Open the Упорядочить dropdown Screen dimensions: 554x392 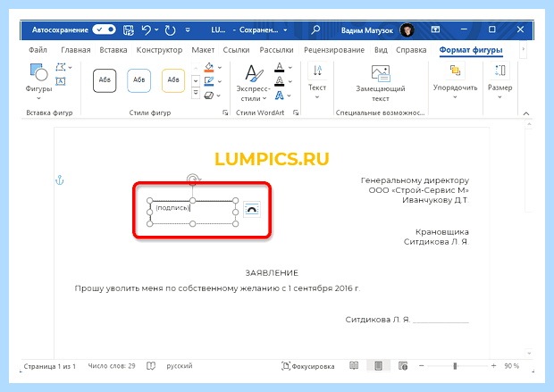(x=455, y=81)
